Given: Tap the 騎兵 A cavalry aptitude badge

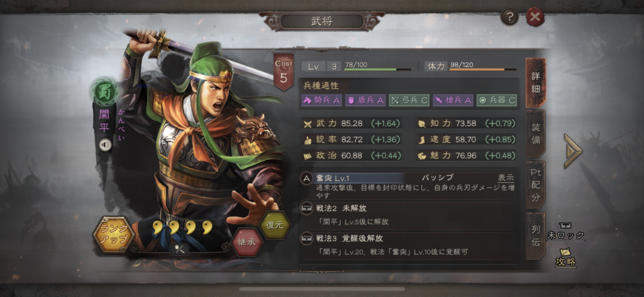Looking at the screenshot, I should [321, 100].
